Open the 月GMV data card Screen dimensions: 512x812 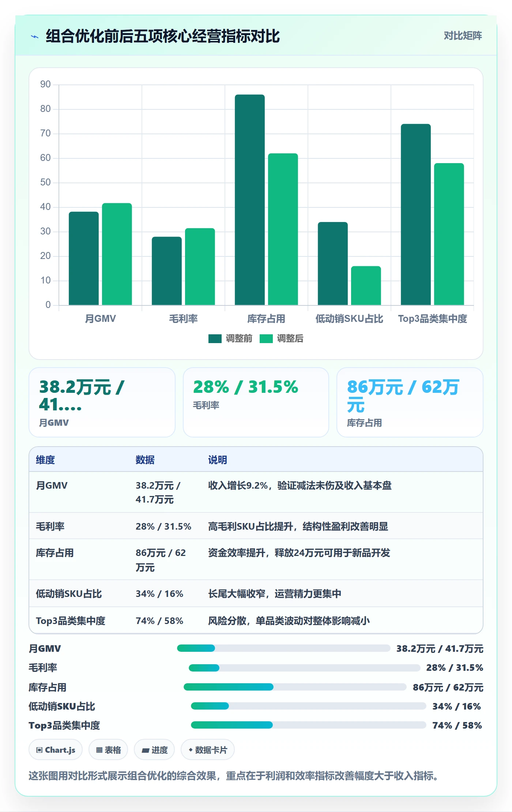pyautogui.click(x=102, y=402)
